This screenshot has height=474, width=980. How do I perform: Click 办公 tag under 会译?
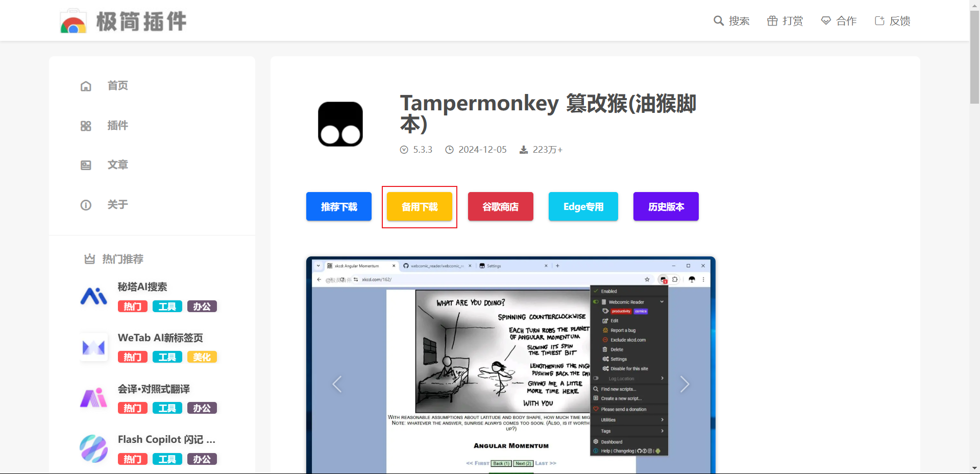[x=202, y=408]
